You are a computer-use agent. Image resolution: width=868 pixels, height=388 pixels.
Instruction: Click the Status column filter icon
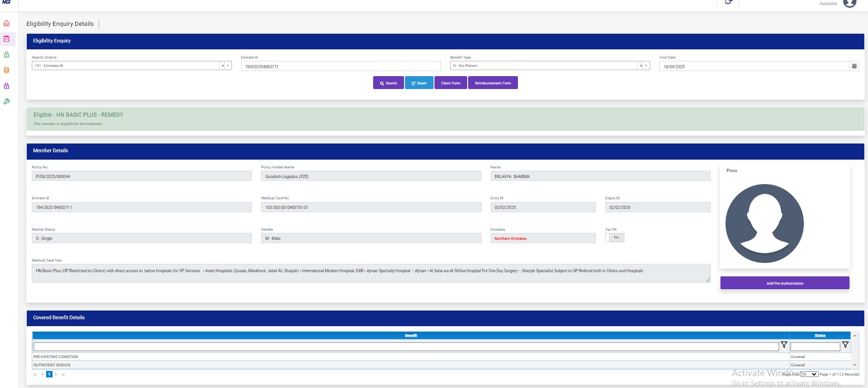point(845,345)
